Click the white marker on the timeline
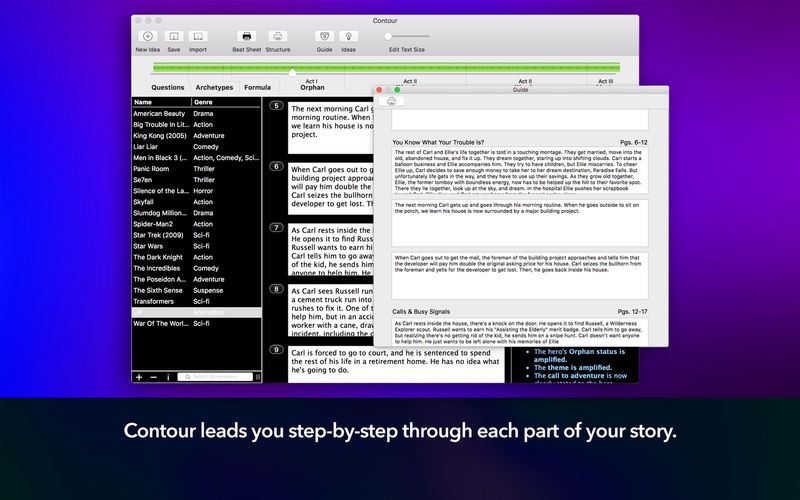Image resolution: width=800 pixels, height=500 pixels. [292, 72]
